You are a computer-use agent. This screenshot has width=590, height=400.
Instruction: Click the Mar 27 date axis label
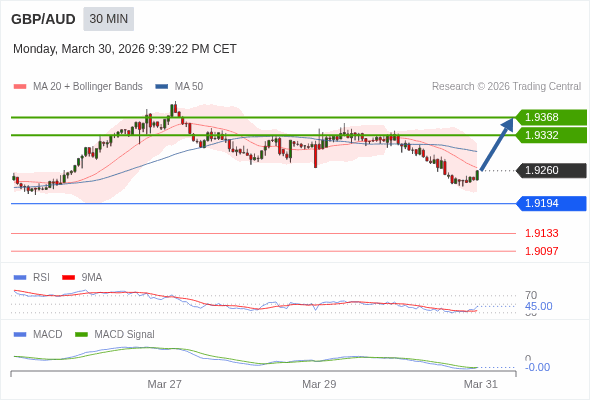[x=164, y=384]
